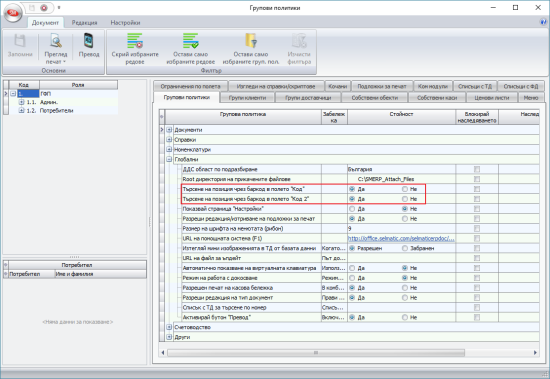Click the C:\SMERP_Attach_Files value field
This screenshot has height=379, width=550.
tap(401, 179)
